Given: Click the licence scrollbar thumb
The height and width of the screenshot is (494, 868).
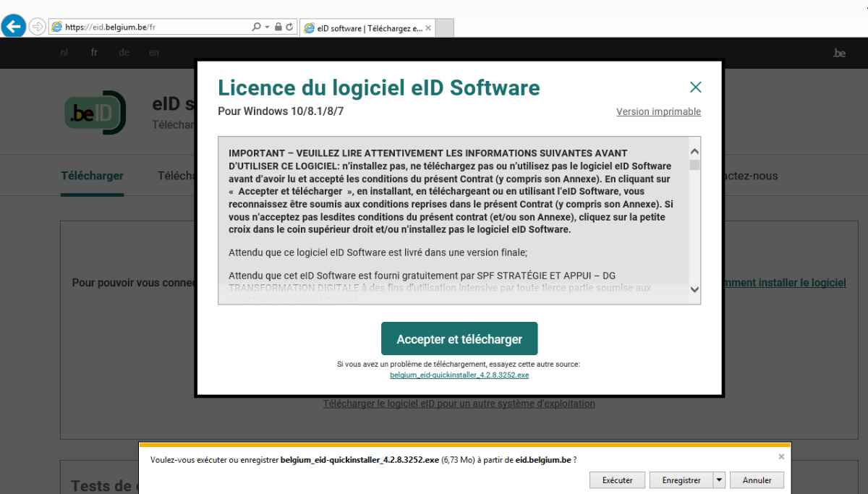Looking at the screenshot, I should pos(695,165).
